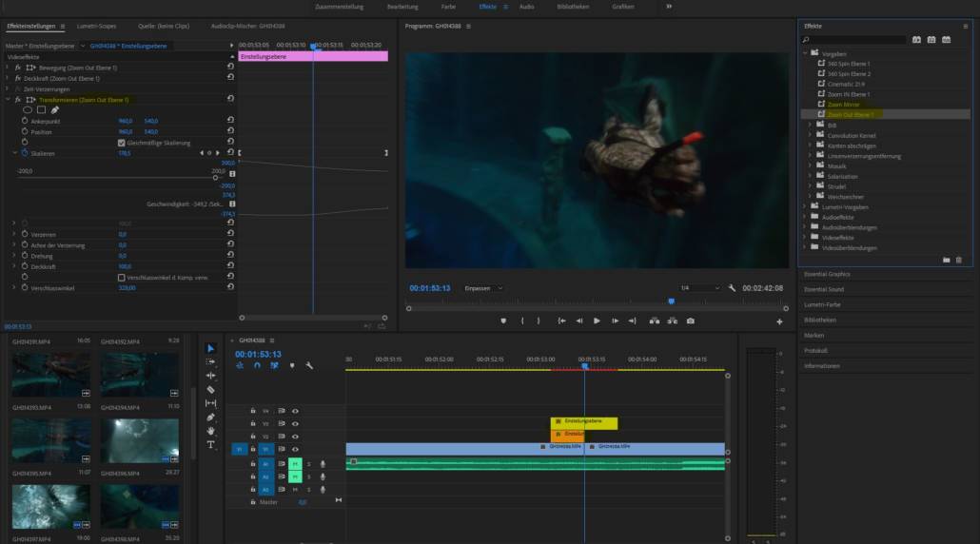
Task: Open the 1/4 playback resolution dropdown
Action: (699, 288)
